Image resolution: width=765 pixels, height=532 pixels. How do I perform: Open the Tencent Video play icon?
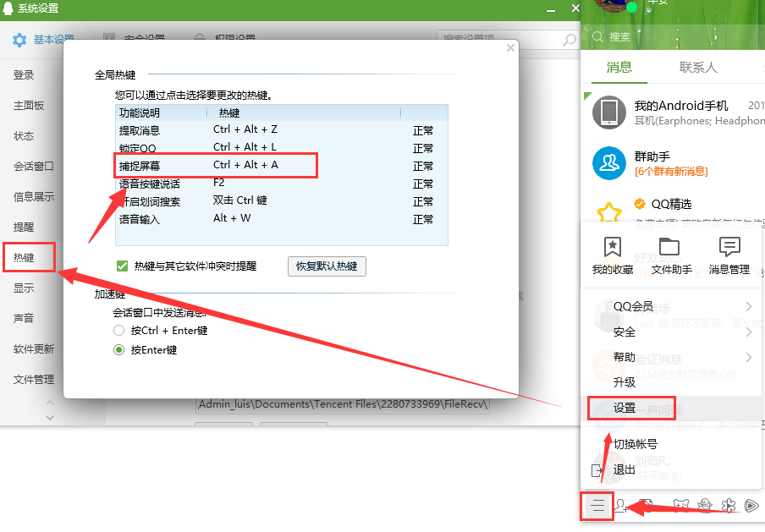pos(751,506)
